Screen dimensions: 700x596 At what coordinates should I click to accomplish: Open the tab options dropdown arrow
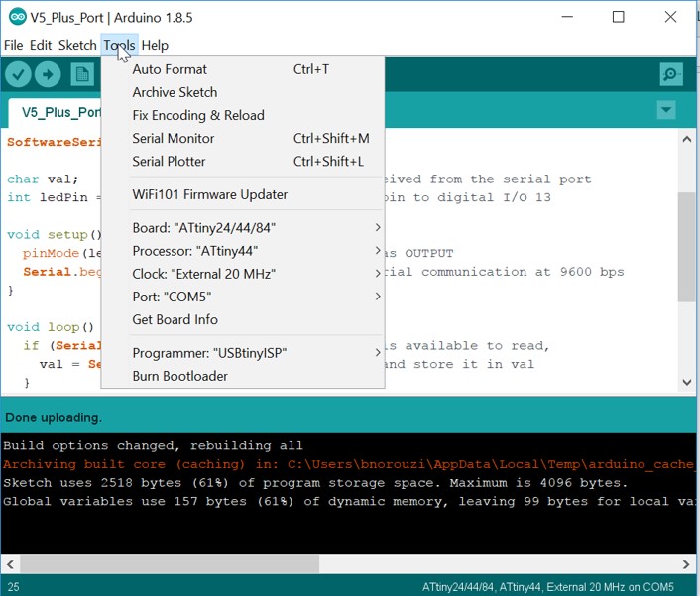(666, 110)
